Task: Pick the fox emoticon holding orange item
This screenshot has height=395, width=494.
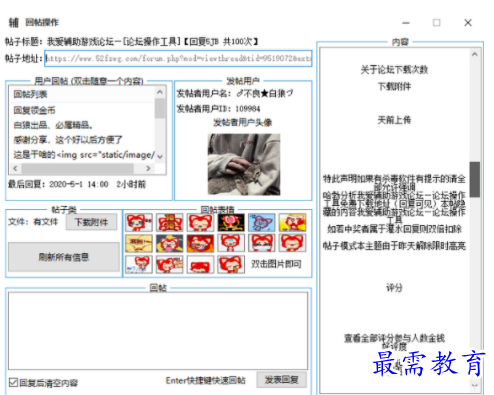Action: (x=231, y=264)
